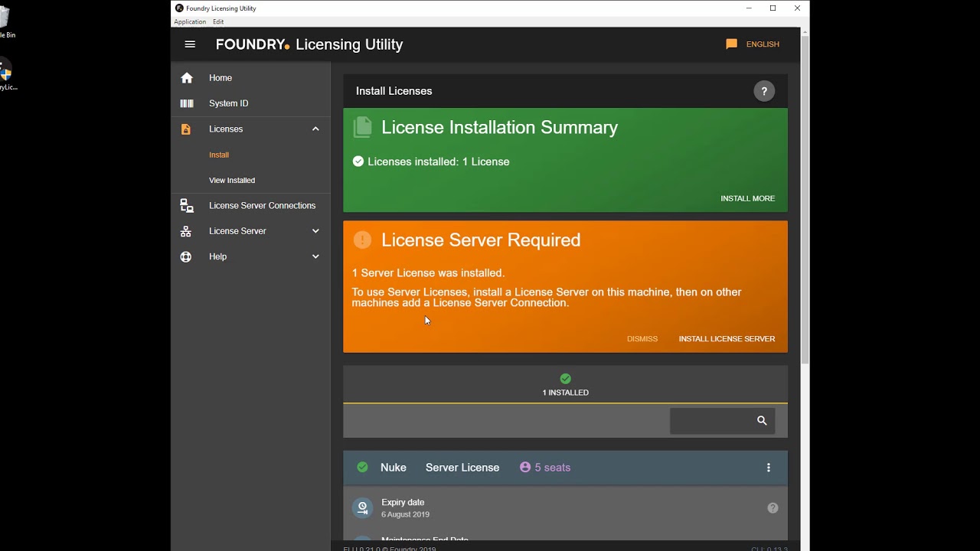Click the License Server network icon
Viewport: 980px width, 551px height.
pos(186,231)
